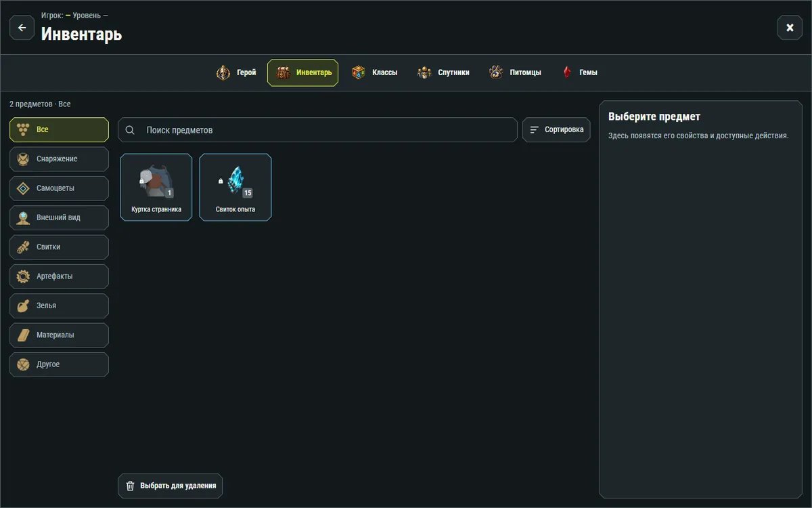Switch to the Инвентарь tab
This screenshot has height=508, width=812.
[303, 72]
